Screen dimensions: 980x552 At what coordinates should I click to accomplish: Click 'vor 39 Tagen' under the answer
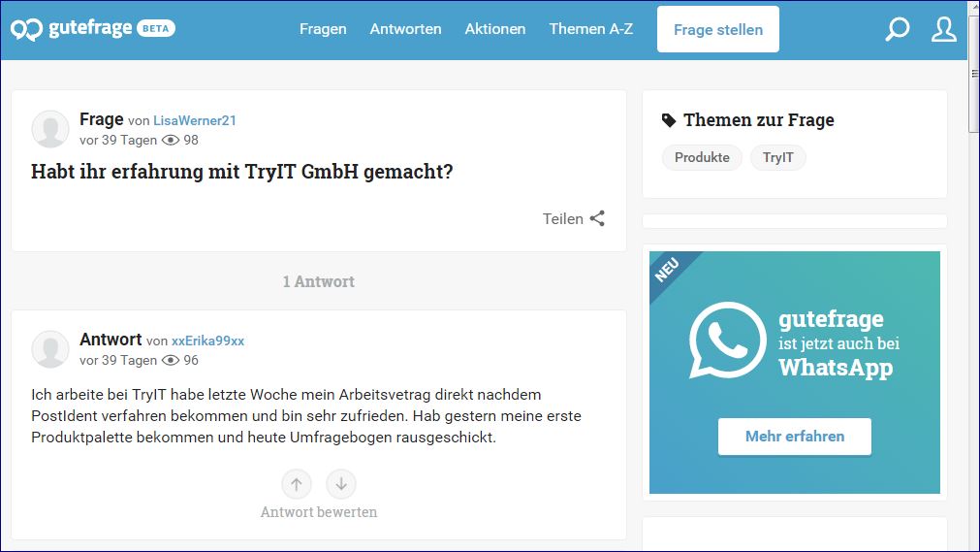[x=118, y=361]
